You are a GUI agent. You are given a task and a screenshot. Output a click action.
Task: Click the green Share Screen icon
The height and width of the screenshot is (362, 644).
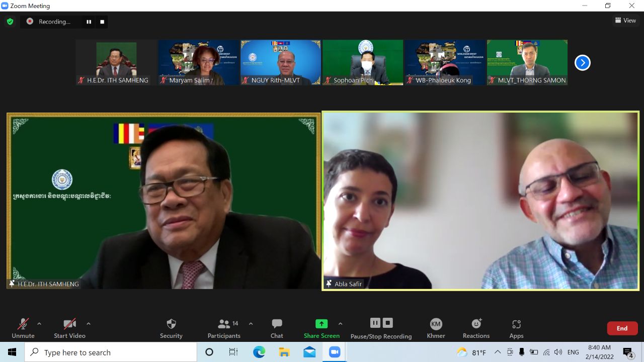click(321, 324)
